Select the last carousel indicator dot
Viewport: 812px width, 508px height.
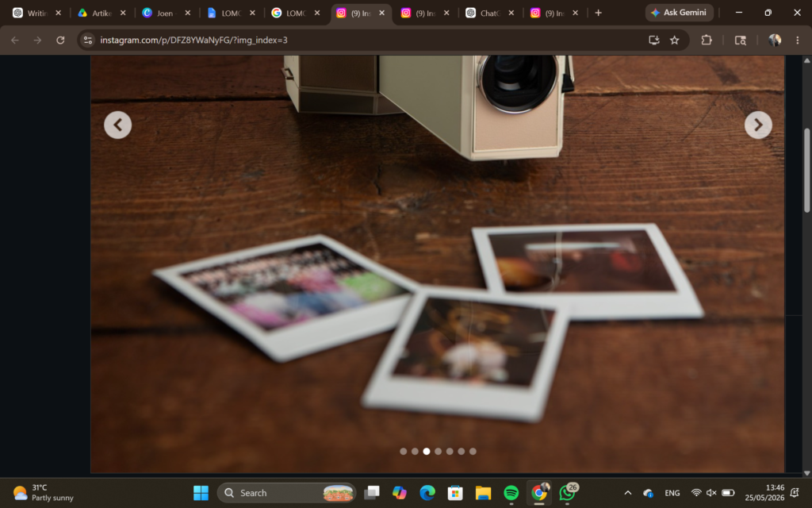click(x=473, y=452)
